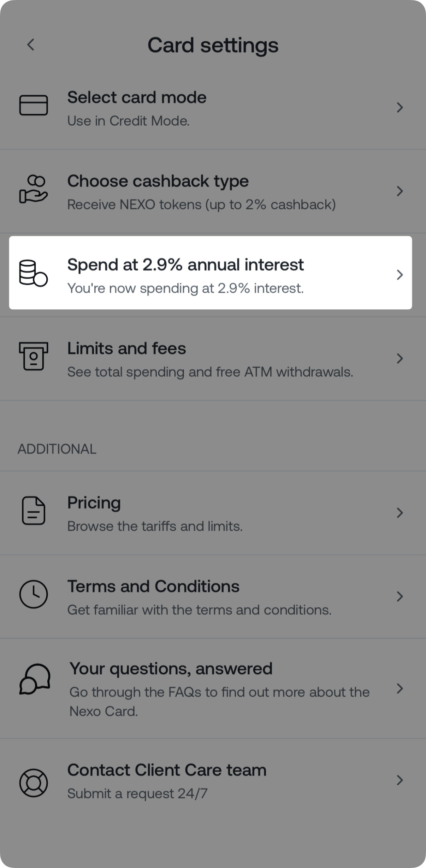
Task: Open Choose cashback type setting
Action: click(158, 182)
